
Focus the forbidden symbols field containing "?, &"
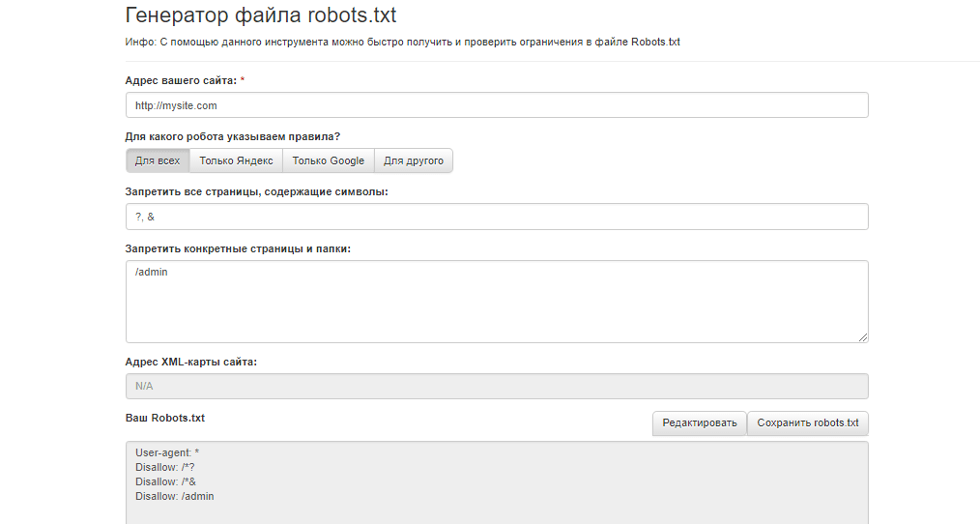(497, 217)
